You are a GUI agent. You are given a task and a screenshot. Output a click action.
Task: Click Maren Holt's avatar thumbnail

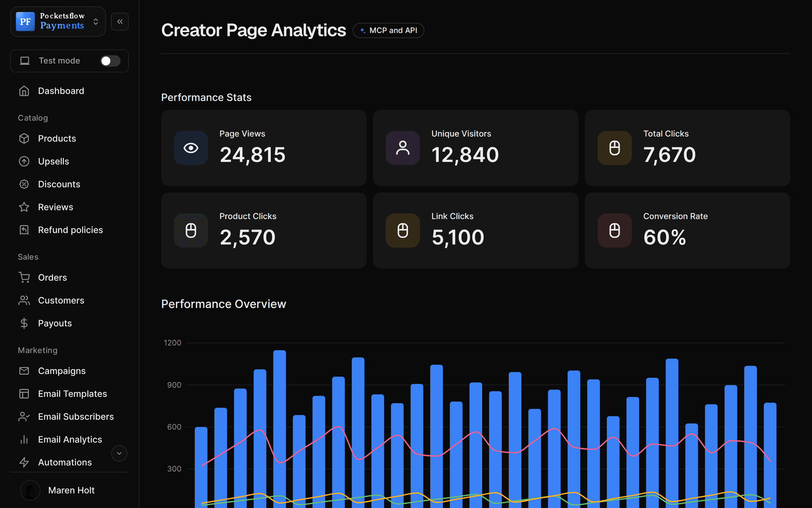[30, 490]
